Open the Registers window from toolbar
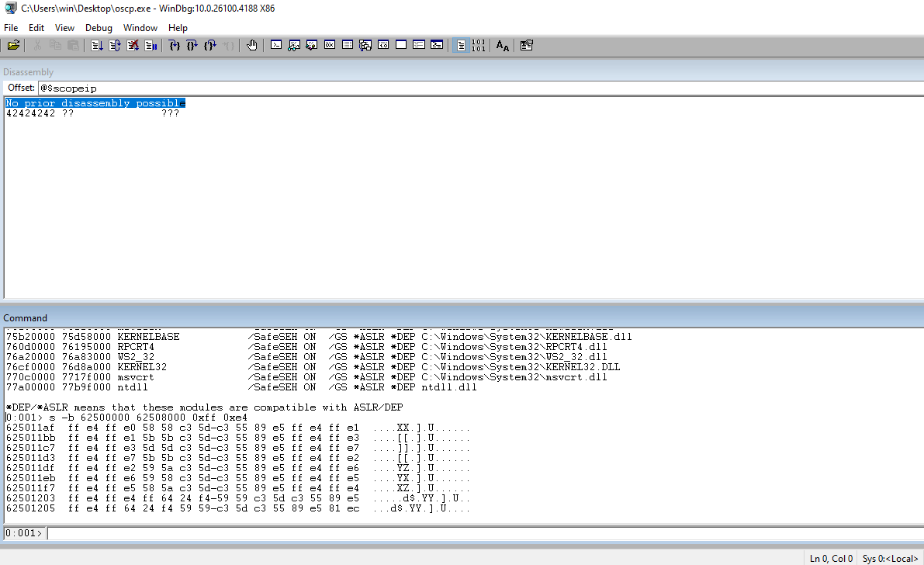This screenshot has height=565, width=924. click(x=330, y=46)
